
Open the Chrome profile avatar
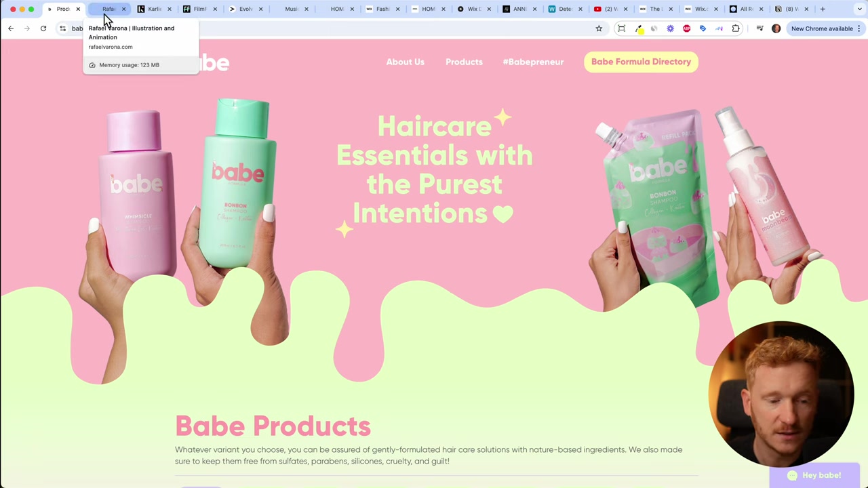coord(776,28)
